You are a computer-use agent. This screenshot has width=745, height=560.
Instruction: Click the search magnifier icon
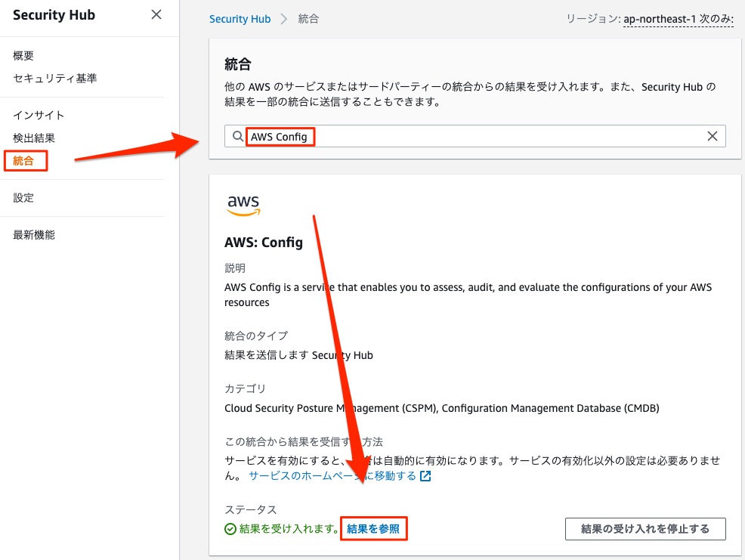coord(237,137)
